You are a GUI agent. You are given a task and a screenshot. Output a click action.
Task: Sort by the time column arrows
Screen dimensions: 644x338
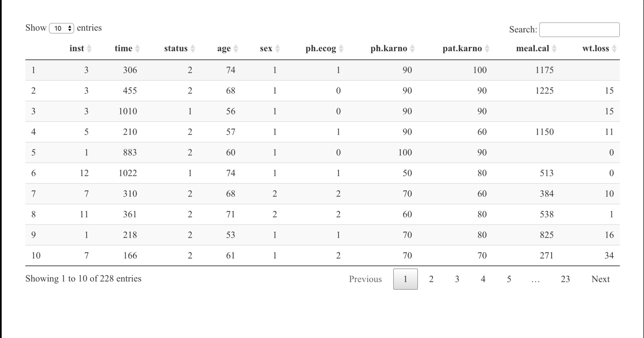(x=137, y=49)
